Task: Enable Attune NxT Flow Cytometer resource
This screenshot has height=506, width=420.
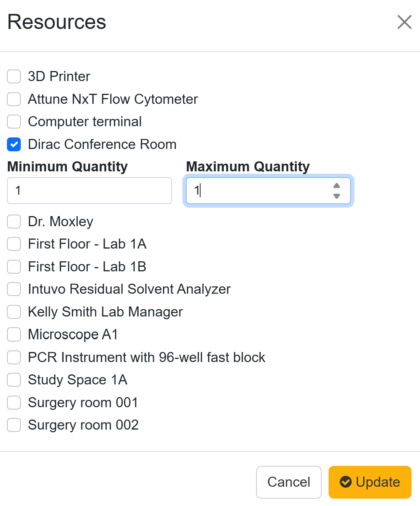Action: point(14,99)
